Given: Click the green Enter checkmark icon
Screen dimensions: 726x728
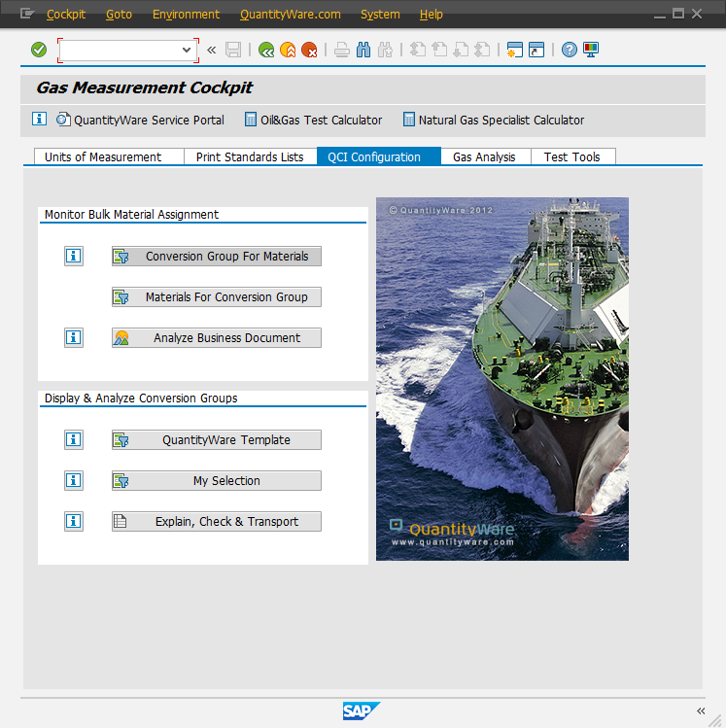Looking at the screenshot, I should [39, 50].
